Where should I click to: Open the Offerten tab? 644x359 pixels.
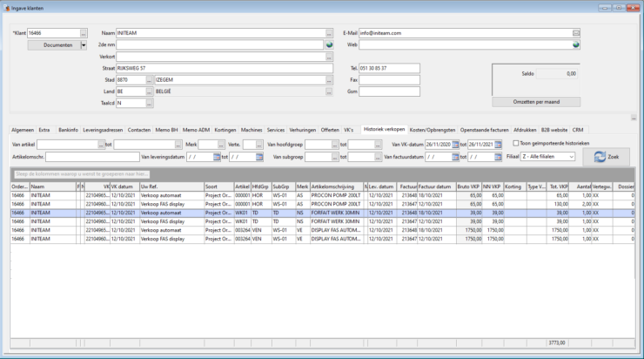[330, 130]
